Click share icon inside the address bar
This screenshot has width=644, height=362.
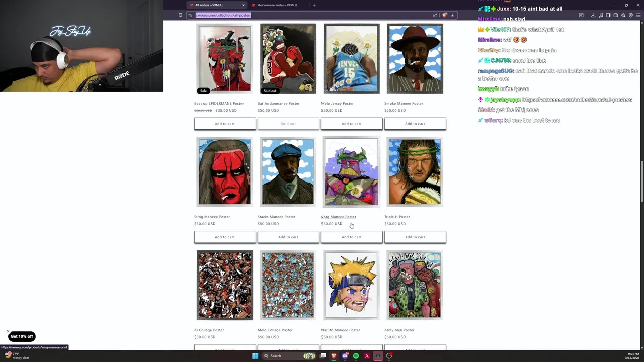click(435, 15)
